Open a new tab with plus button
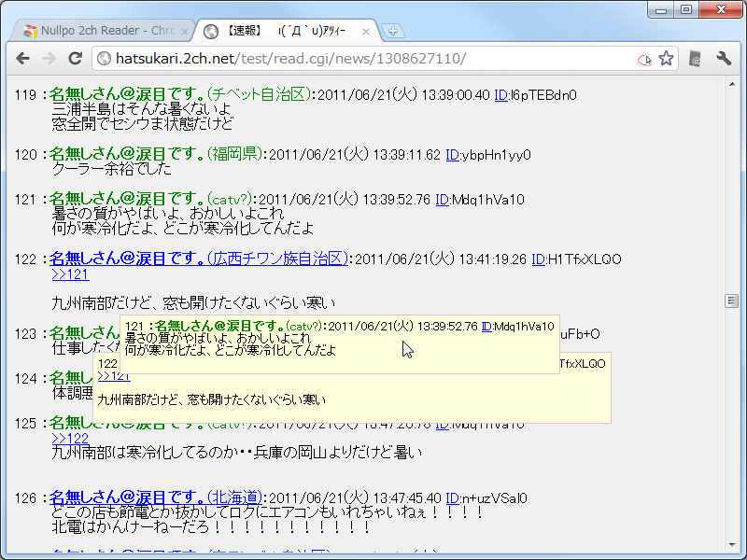This screenshot has width=747, height=560. click(x=394, y=31)
